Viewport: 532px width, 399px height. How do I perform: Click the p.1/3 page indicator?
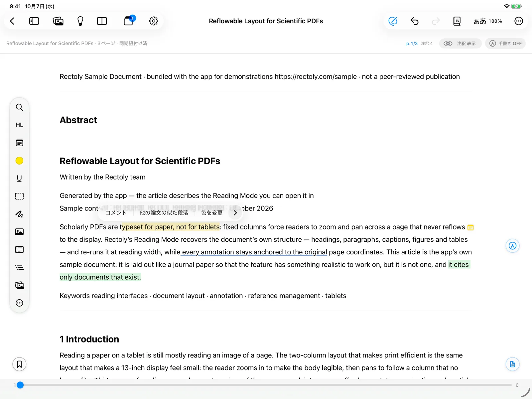[x=412, y=44]
